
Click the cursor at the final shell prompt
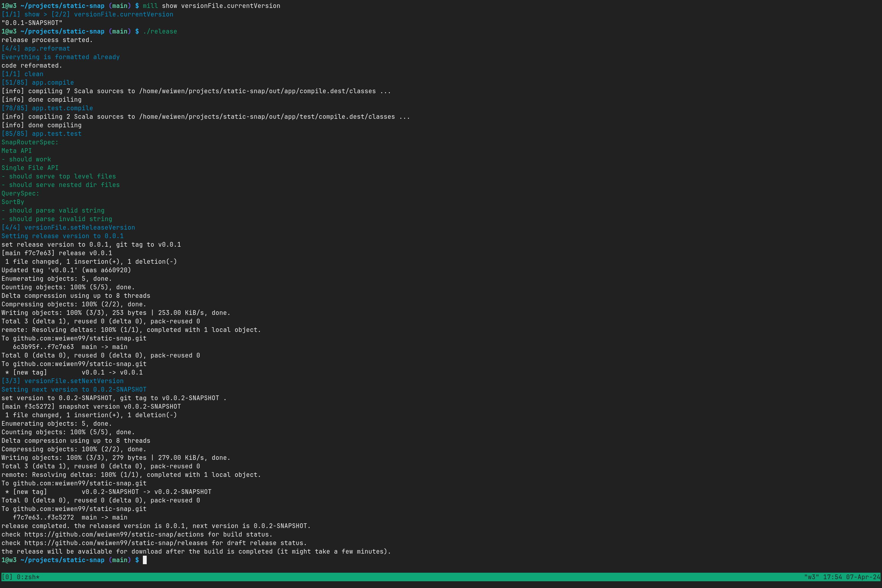click(145, 560)
